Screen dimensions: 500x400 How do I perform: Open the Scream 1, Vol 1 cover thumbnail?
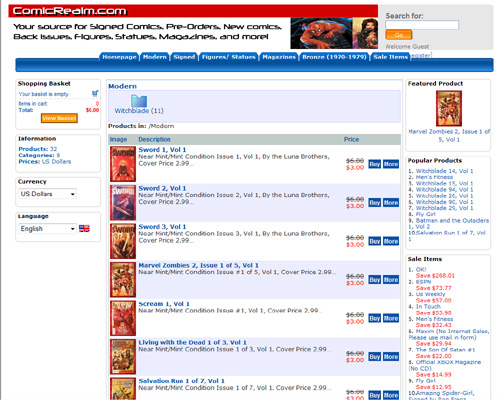pos(123,318)
